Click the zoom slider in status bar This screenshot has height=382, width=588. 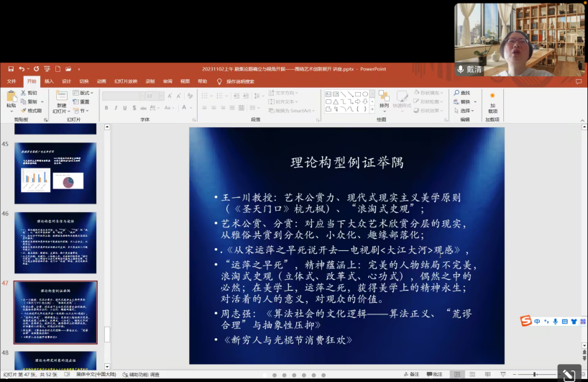(536, 374)
